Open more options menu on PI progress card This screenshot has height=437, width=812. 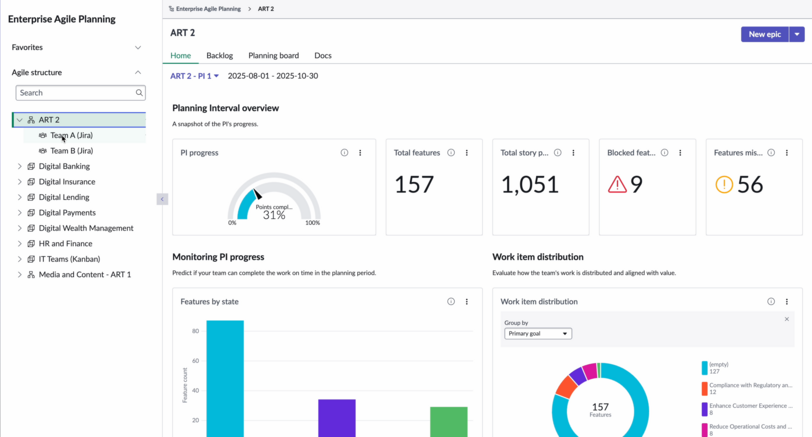click(x=360, y=153)
